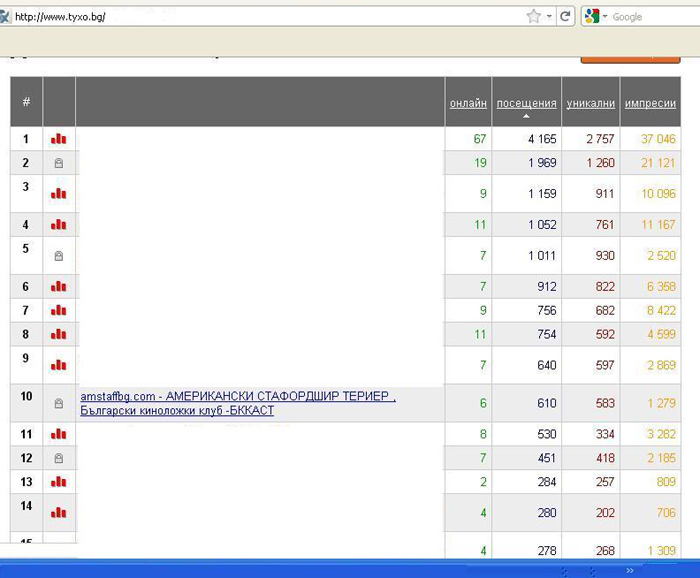
Task: Select impressions value 21 121
Action: coord(658,163)
